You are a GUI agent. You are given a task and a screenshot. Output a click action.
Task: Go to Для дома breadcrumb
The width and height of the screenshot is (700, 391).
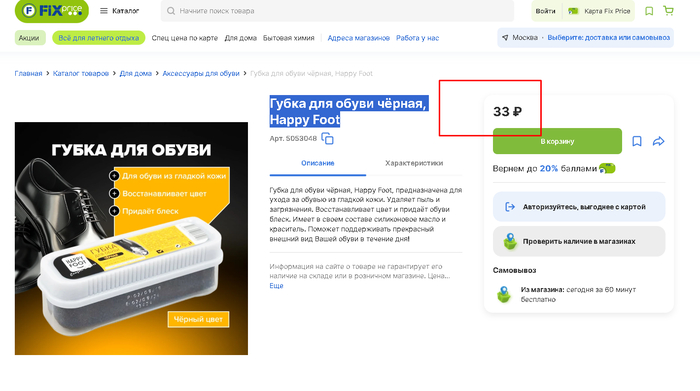136,73
